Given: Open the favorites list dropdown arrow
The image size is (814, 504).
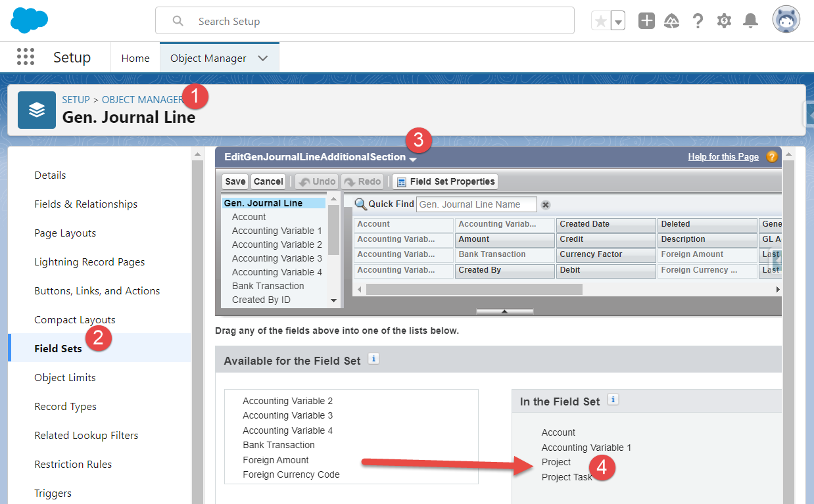Looking at the screenshot, I should pyautogui.click(x=618, y=21).
